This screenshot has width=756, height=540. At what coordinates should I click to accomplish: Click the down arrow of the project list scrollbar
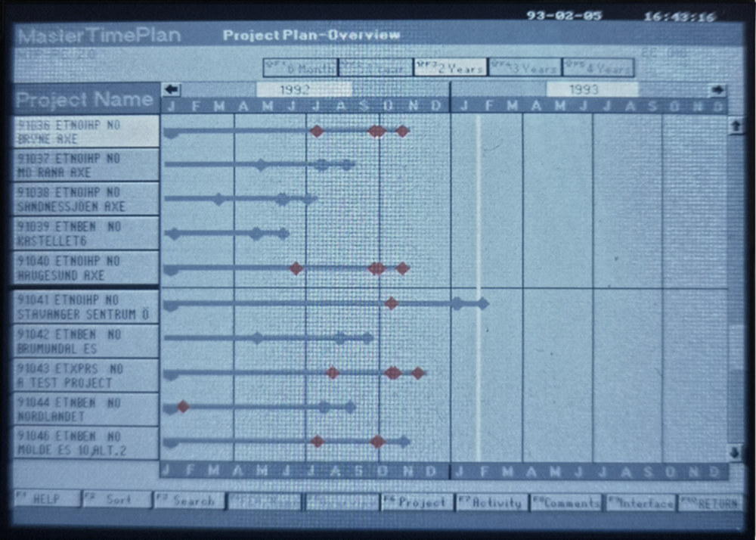[x=735, y=453]
